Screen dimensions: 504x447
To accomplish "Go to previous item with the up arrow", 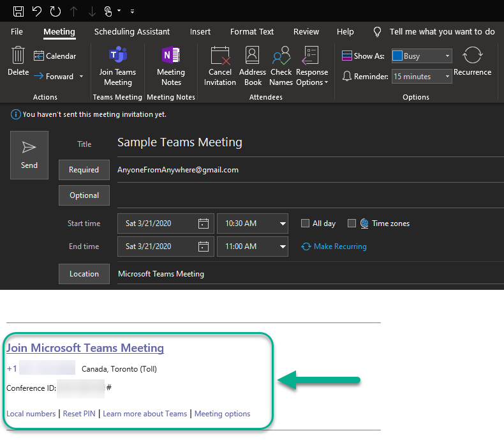I will click(x=73, y=11).
